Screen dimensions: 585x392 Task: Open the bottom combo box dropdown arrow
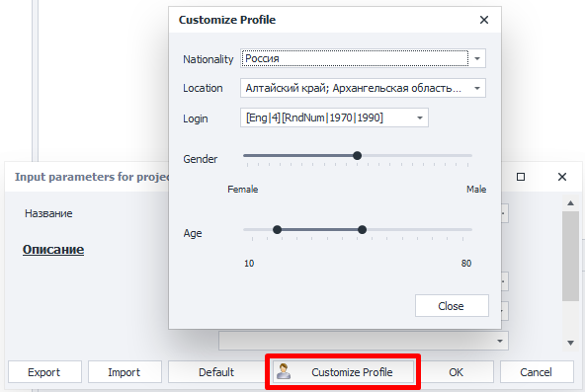click(500, 341)
